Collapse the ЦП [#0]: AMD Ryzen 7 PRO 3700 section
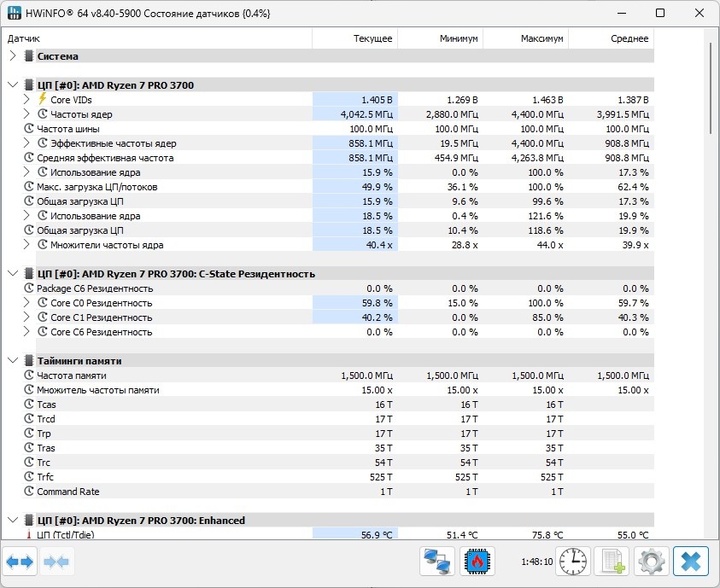 tap(13, 84)
